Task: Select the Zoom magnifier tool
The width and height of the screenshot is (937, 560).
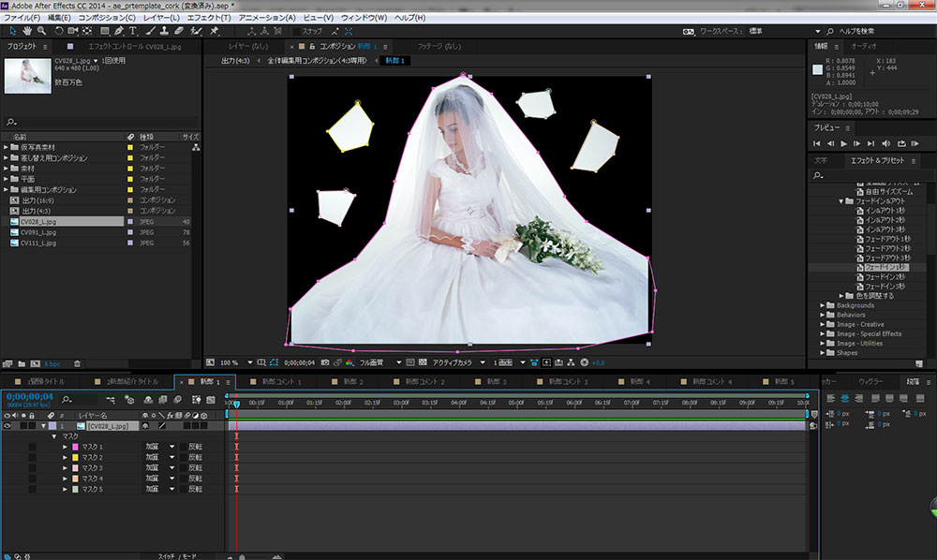Action: [x=42, y=31]
